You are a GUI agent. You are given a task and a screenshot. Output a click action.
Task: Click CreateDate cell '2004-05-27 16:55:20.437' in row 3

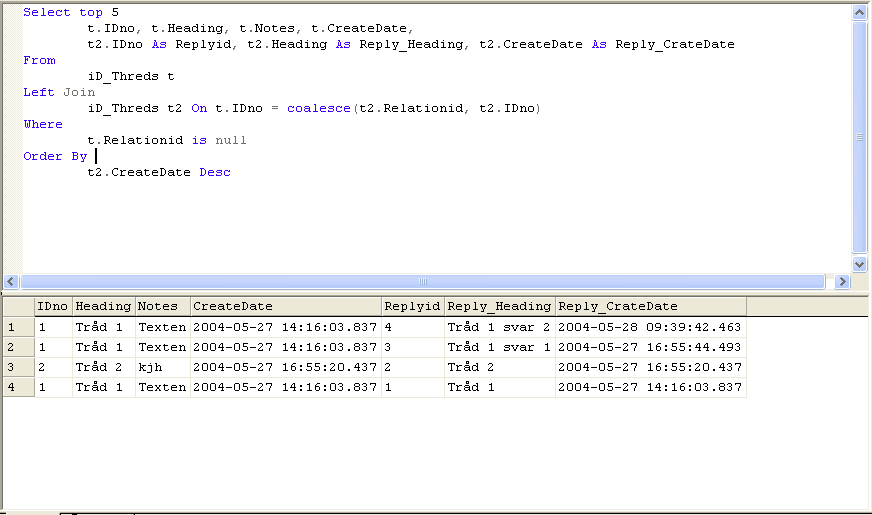(x=286, y=368)
